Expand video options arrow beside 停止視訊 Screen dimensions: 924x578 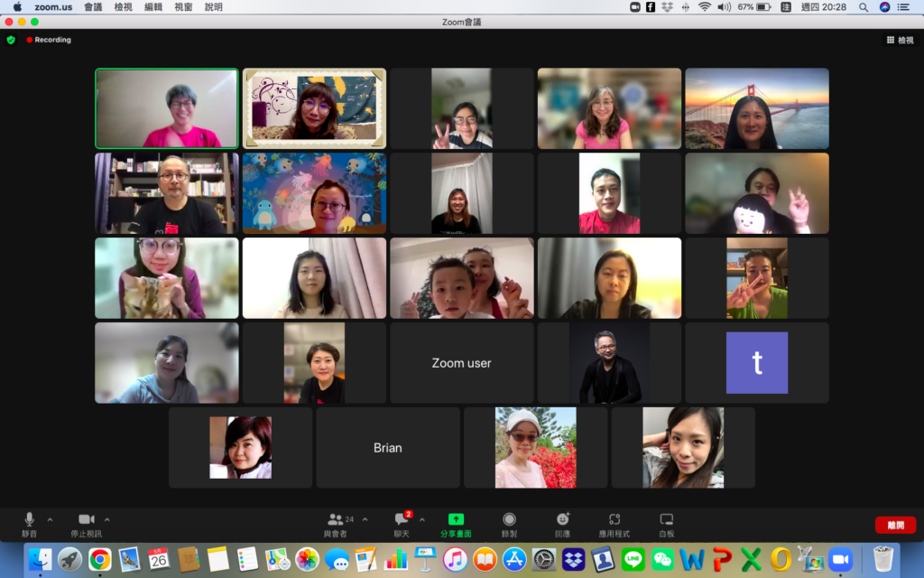(107, 519)
